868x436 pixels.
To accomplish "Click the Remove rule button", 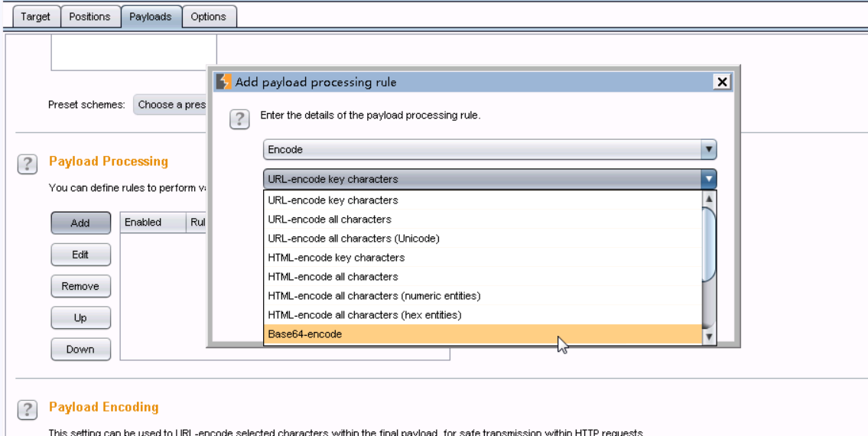I will pyautogui.click(x=80, y=286).
